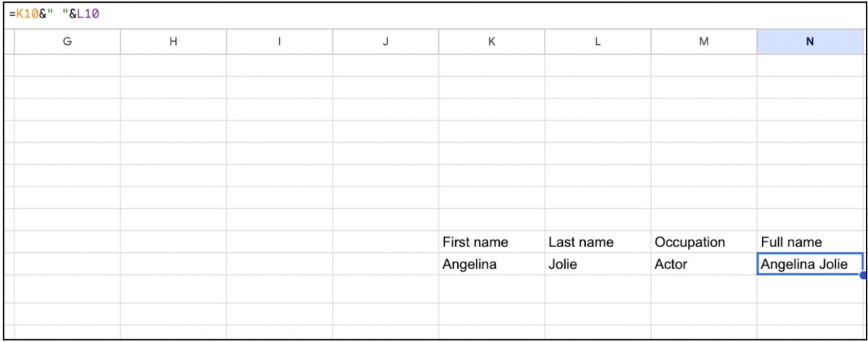
Task: Select the empty cell beneath 'Actor'
Action: [x=704, y=286]
